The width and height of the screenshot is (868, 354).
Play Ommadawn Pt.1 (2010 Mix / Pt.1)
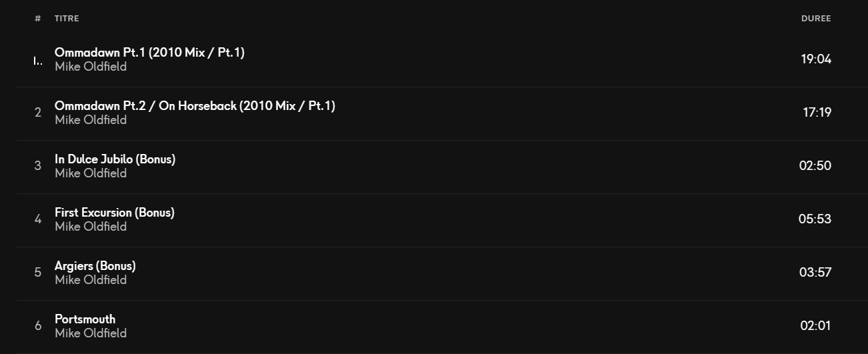tap(149, 52)
